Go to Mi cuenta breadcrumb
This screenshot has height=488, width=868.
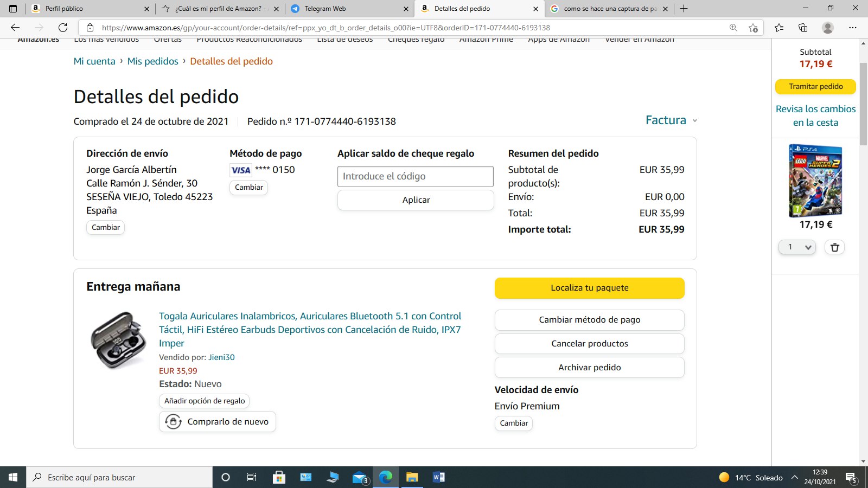(94, 61)
